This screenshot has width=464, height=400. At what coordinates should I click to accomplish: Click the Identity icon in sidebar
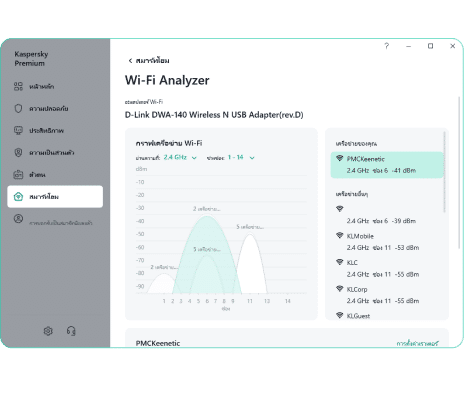[x=18, y=174]
